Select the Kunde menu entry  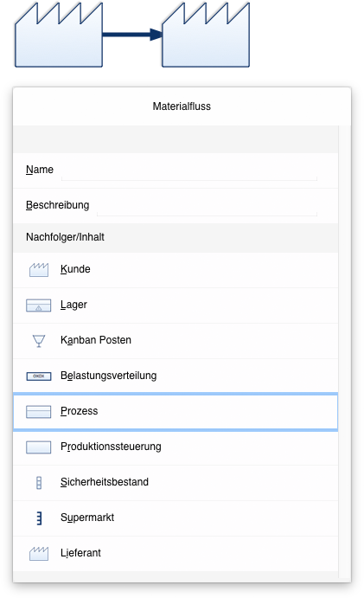[x=176, y=270]
